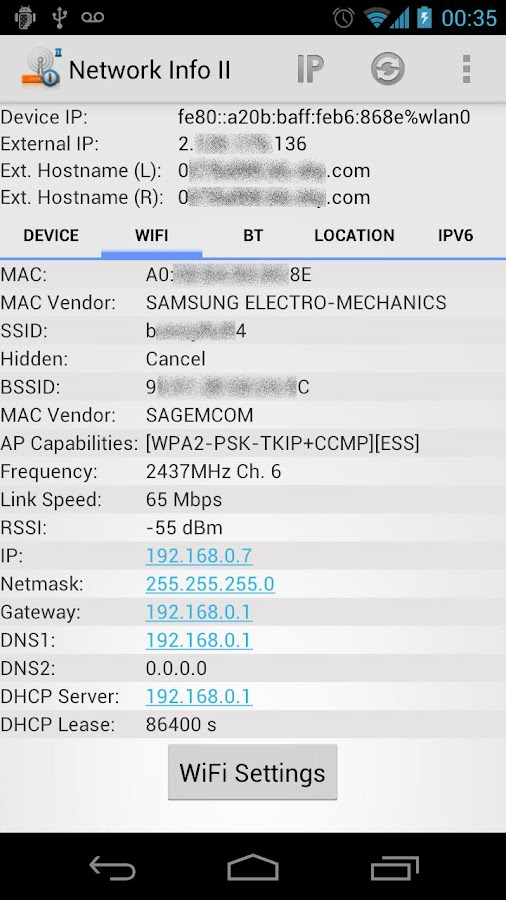Tap the IP icon in the action bar

pos(310,69)
